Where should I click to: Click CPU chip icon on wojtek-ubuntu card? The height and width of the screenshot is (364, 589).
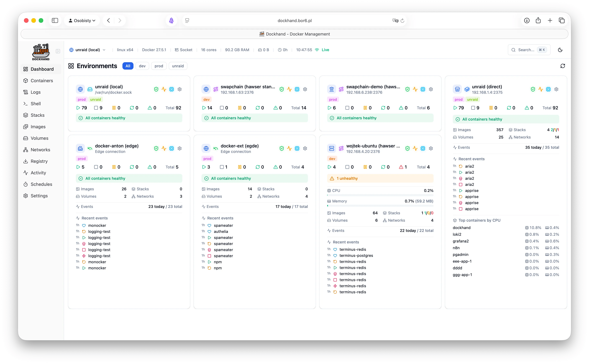coord(423,149)
